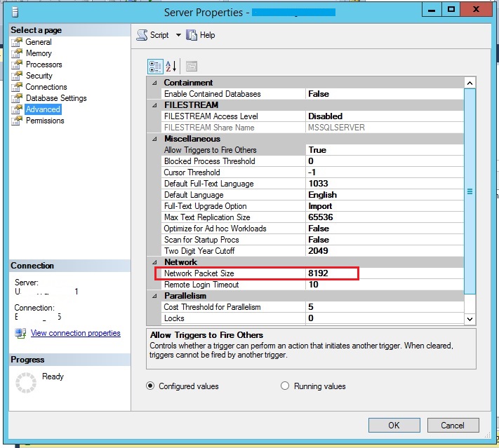Click the Network Packet Size value 8192
This screenshot has height=448, width=499.
[x=318, y=273]
